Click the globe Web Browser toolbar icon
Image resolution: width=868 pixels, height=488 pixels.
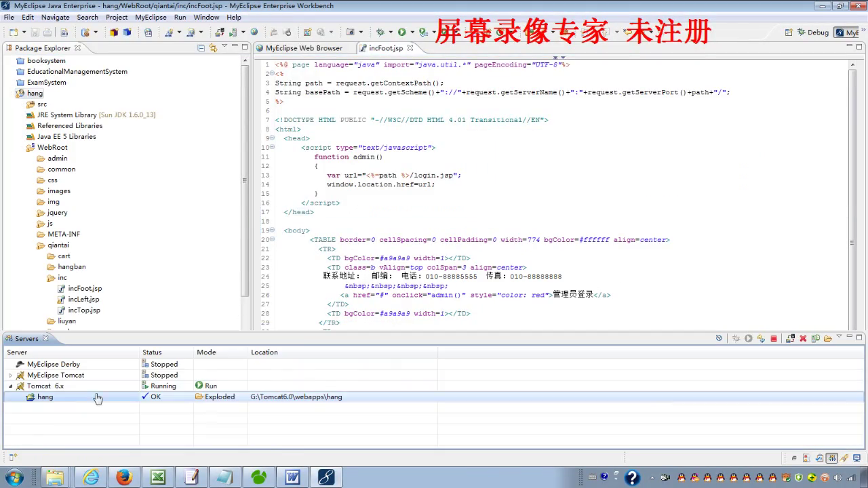(x=254, y=32)
